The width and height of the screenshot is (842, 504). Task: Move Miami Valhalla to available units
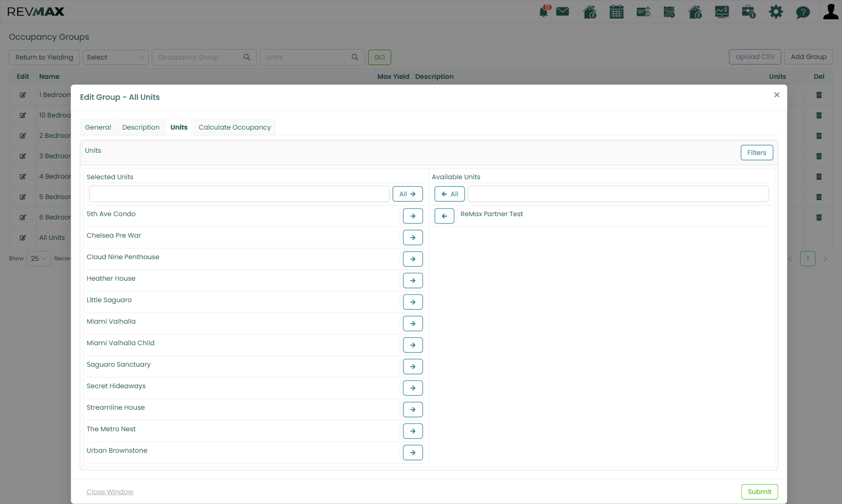coord(413,324)
